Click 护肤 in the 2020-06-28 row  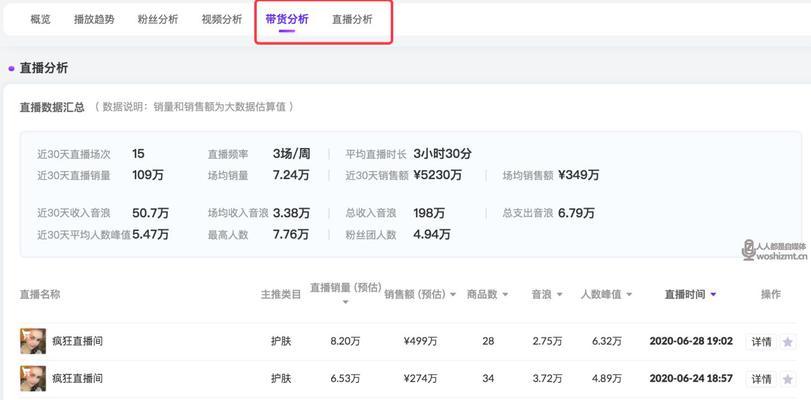tap(281, 342)
